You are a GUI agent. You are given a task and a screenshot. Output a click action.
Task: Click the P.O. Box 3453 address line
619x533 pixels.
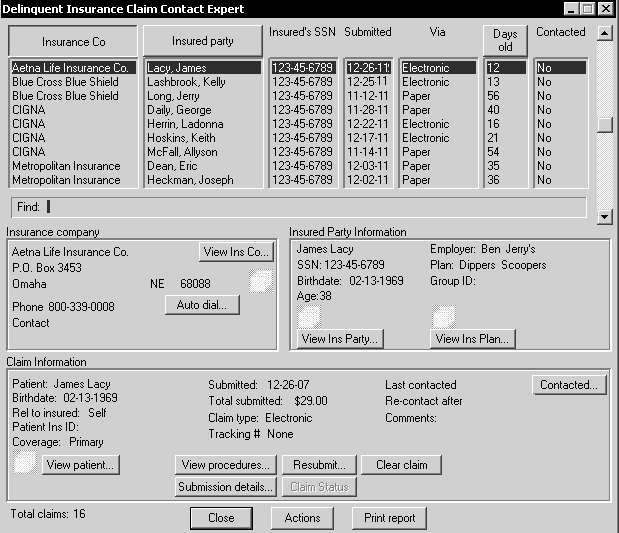47,268
